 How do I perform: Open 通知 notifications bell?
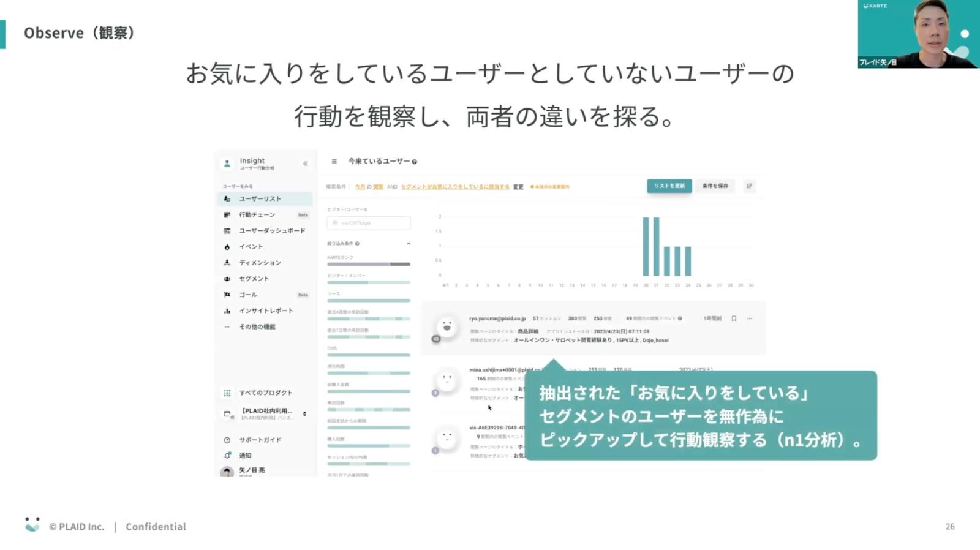tap(227, 456)
